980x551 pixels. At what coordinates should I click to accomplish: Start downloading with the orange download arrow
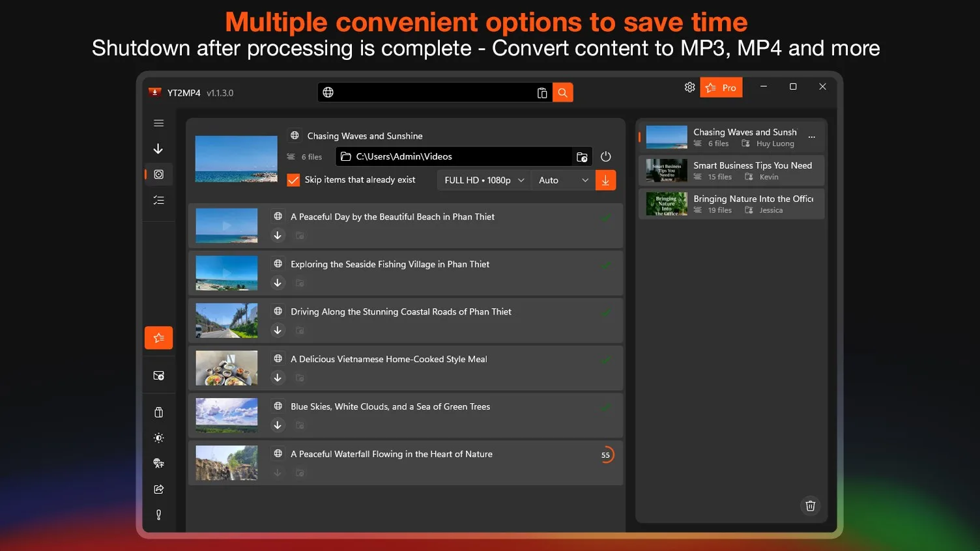click(605, 180)
